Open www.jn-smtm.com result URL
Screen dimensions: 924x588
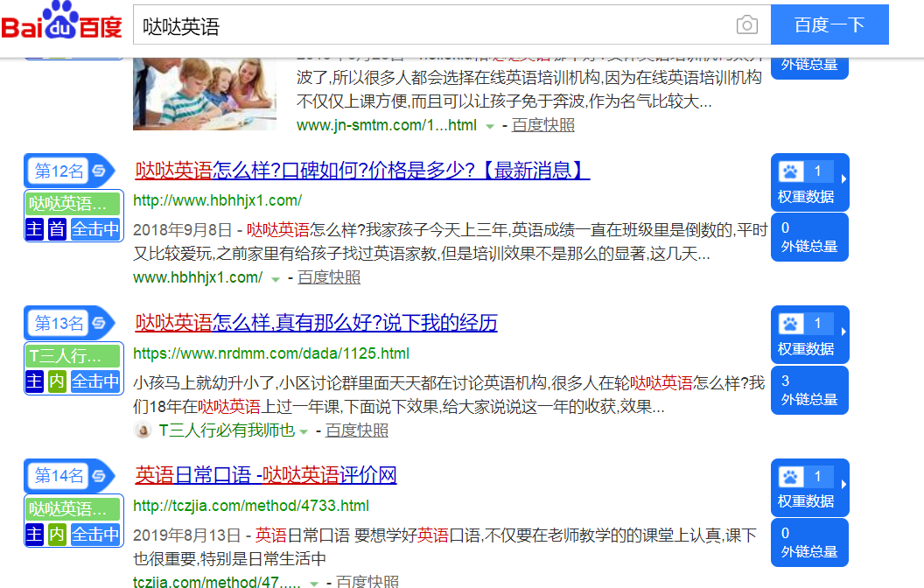[387, 125]
